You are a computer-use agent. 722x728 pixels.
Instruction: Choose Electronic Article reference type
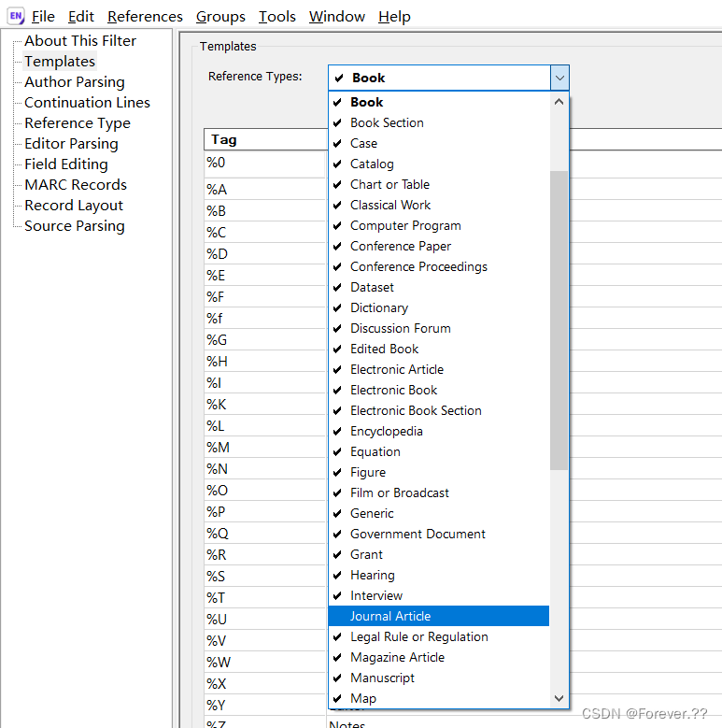tap(438, 369)
